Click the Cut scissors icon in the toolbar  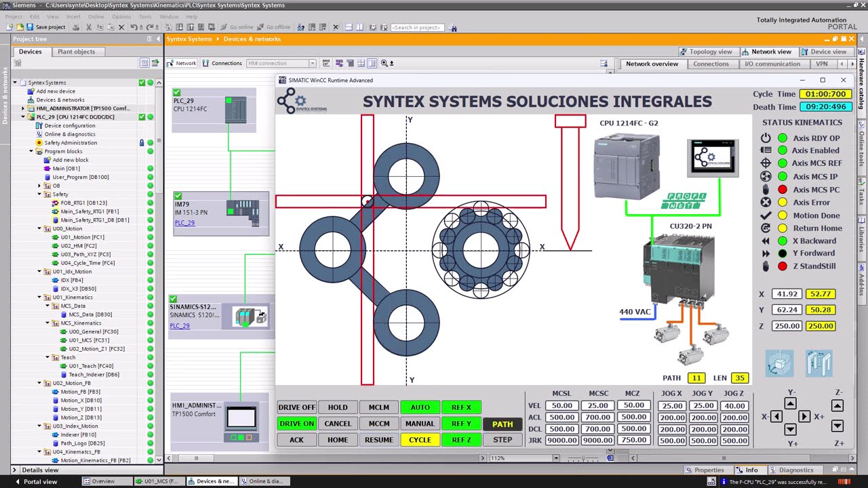pos(88,27)
